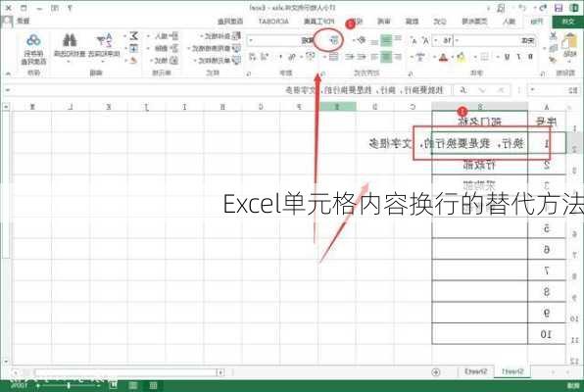Select the Sheet1 sheet tab
584x392 pixels.
pos(512,371)
